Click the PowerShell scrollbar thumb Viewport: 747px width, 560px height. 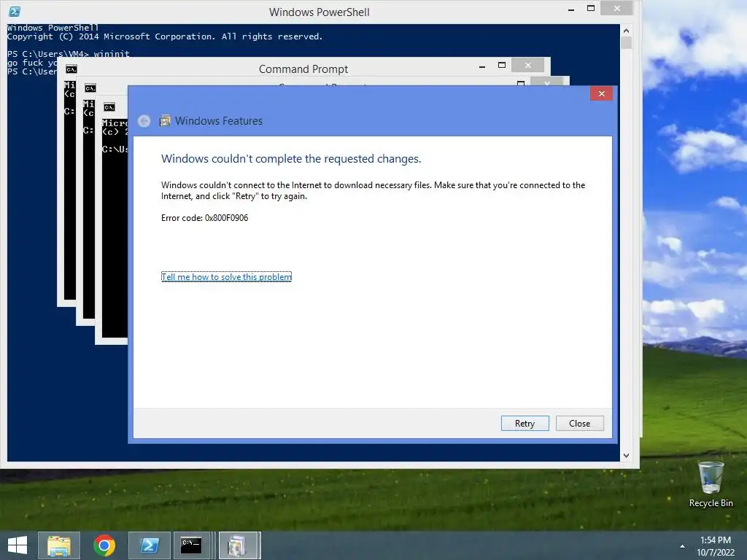626,42
